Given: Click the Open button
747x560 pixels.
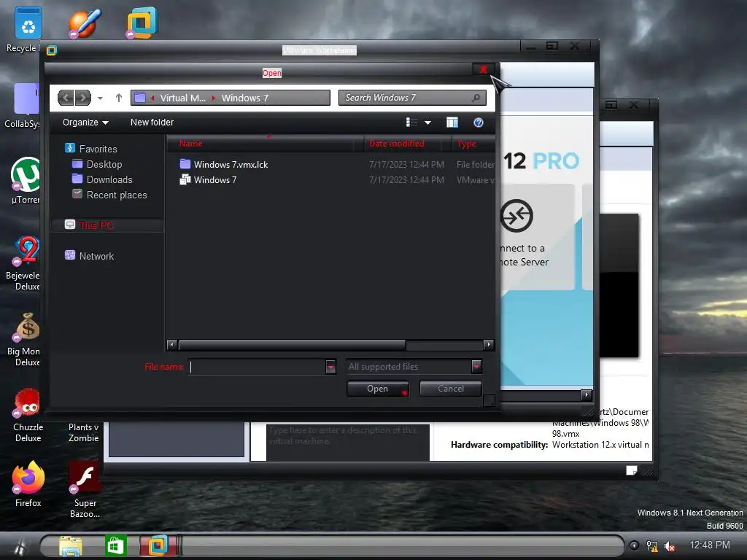Looking at the screenshot, I should pos(378,389).
